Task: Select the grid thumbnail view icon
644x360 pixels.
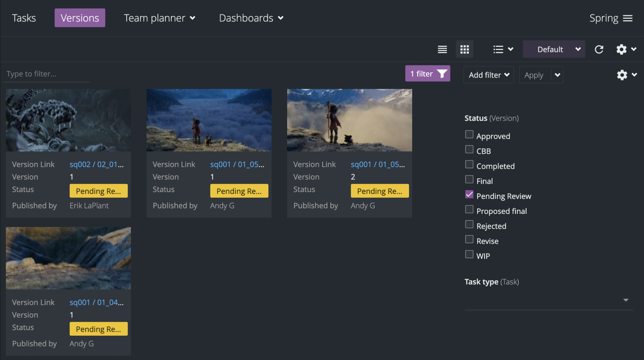Action: (465, 49)
